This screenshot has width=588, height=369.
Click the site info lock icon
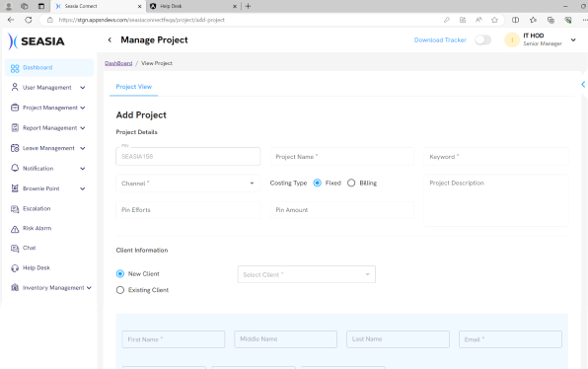click(x=50, y=20)
